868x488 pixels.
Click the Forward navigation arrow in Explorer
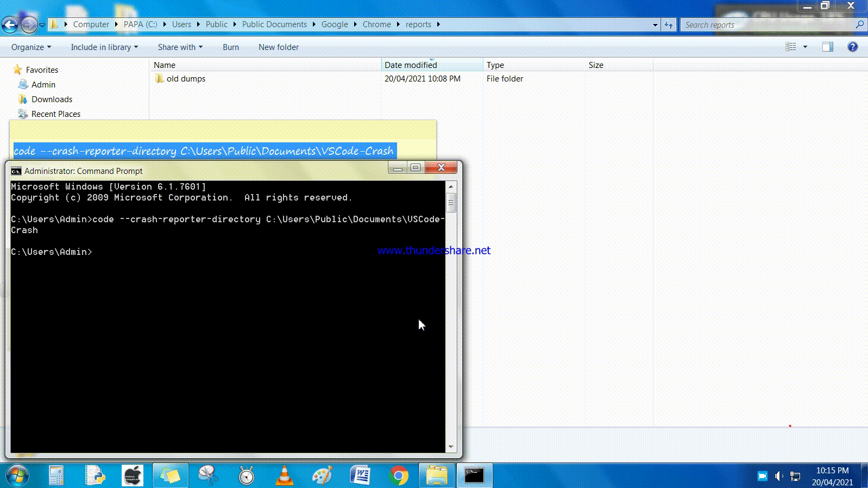click(x=29, y=24)
